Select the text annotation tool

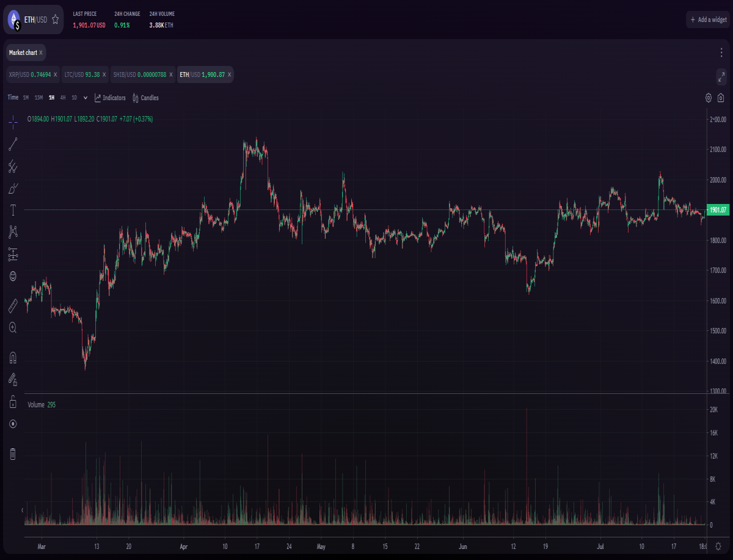[x=13, y=210]
